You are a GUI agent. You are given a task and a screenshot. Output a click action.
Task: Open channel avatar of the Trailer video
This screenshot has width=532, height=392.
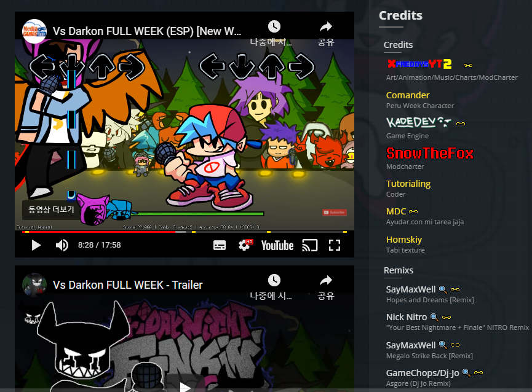pos(34,285)
